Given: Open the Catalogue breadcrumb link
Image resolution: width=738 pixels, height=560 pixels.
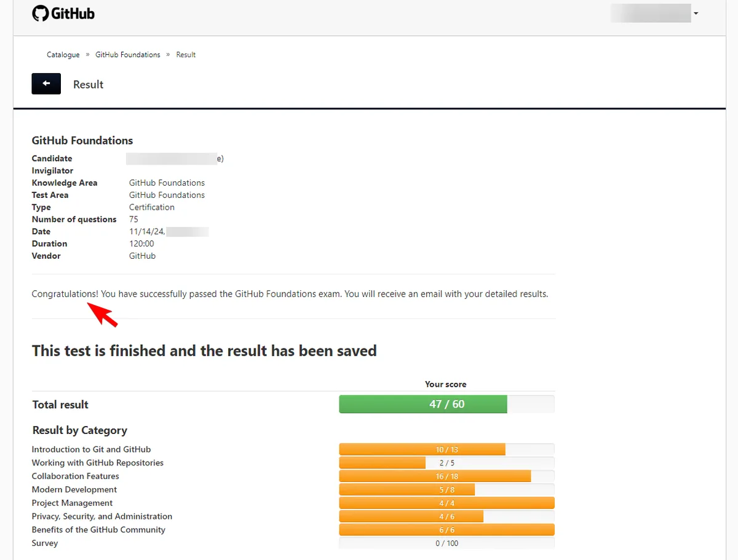Looking at the screenshot, I should 63,55.
